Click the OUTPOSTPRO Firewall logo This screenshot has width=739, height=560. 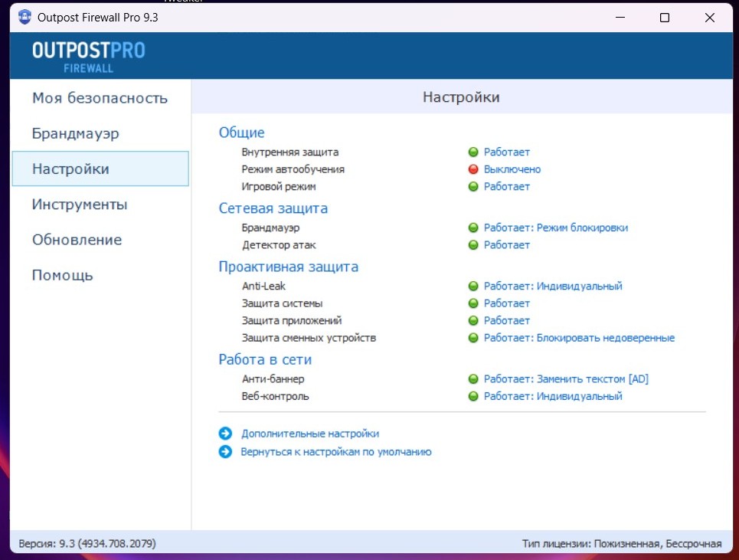point(89,57)
